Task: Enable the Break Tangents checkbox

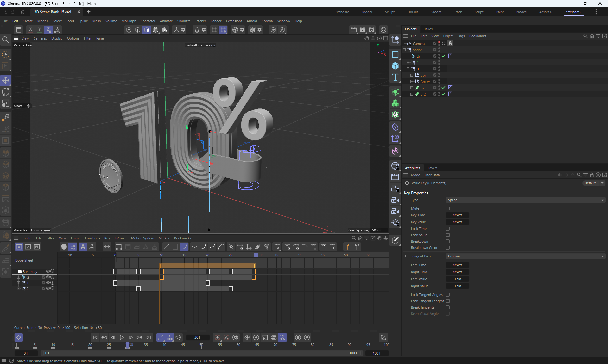Action: (x=448, y=307)
